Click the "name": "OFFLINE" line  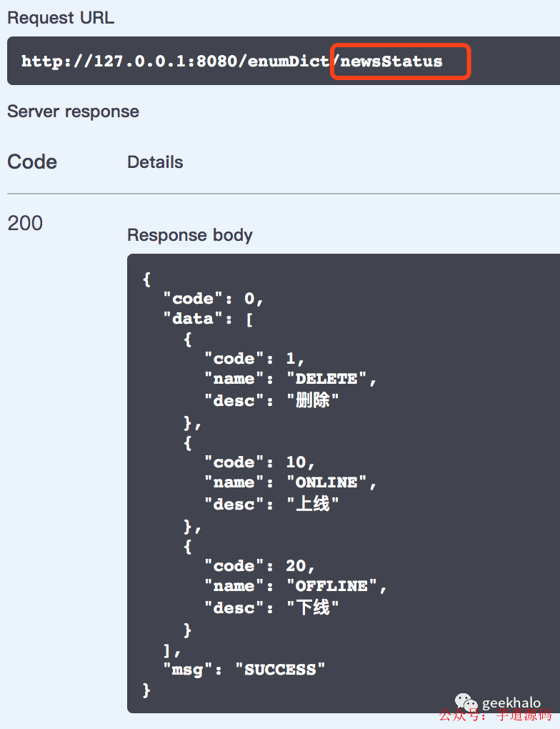[x=296, y=586]
